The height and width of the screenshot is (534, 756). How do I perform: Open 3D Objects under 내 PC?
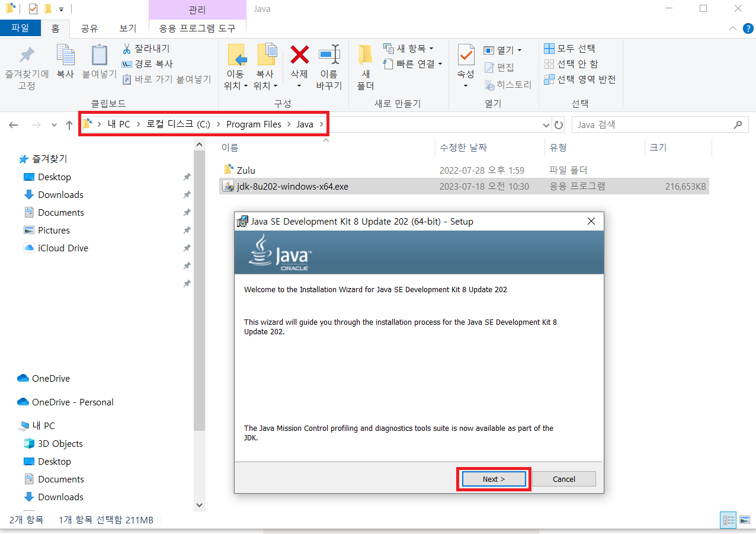(x=60, y=443)
